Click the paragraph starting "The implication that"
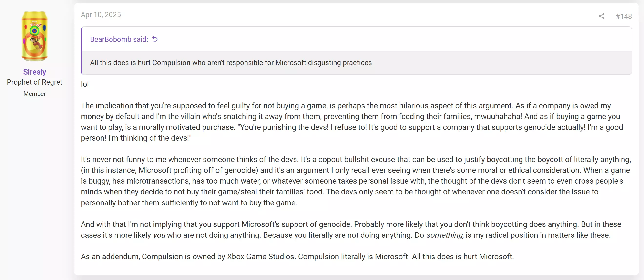 point(352,122)
